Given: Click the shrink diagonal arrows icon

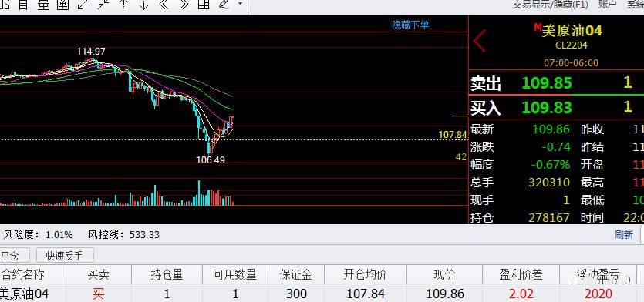Looking at the screenshot, I should tap(103, 4).
